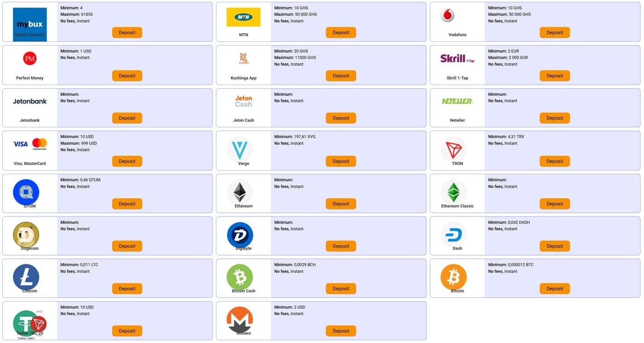644x343 pixels.
Task: Select the Neteller payment icon
Action: tap(457, 100)
